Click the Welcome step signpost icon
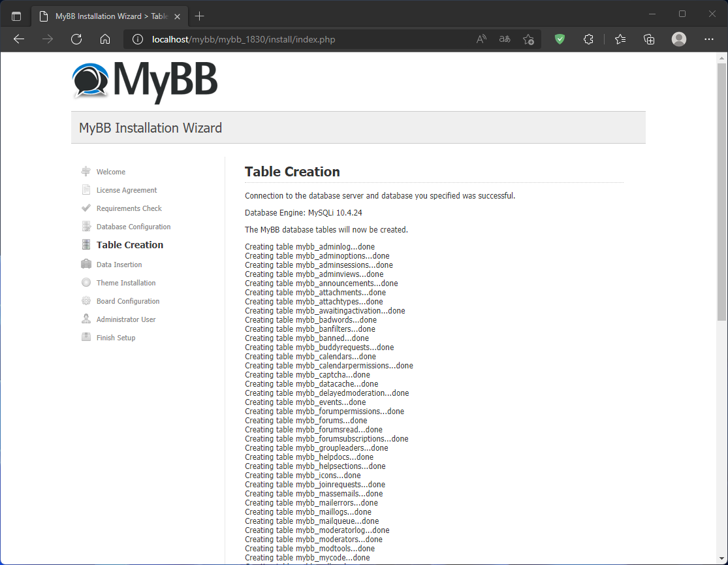Screen dimensions: 728x565 pyautogui.click(x=86, y=171)
